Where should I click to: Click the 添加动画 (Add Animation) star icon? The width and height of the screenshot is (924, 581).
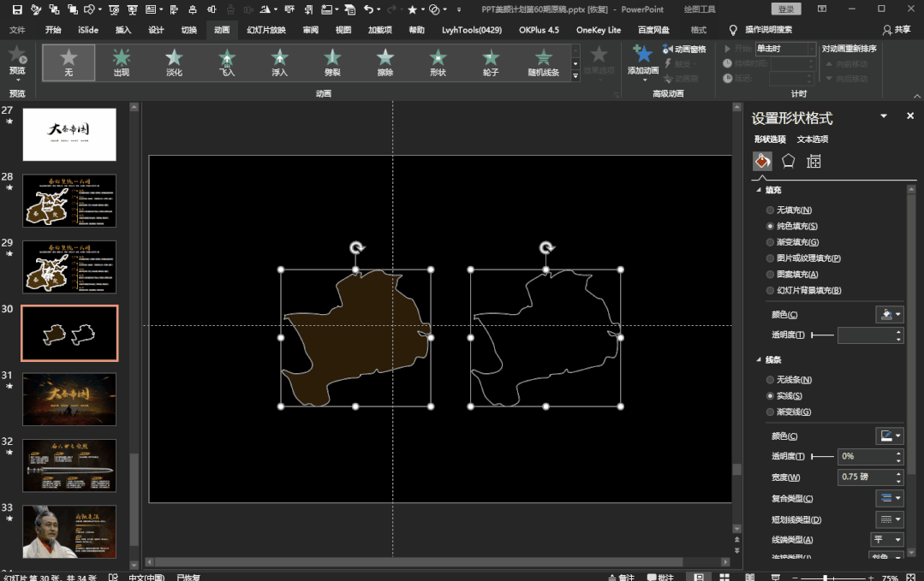(643, 55)
